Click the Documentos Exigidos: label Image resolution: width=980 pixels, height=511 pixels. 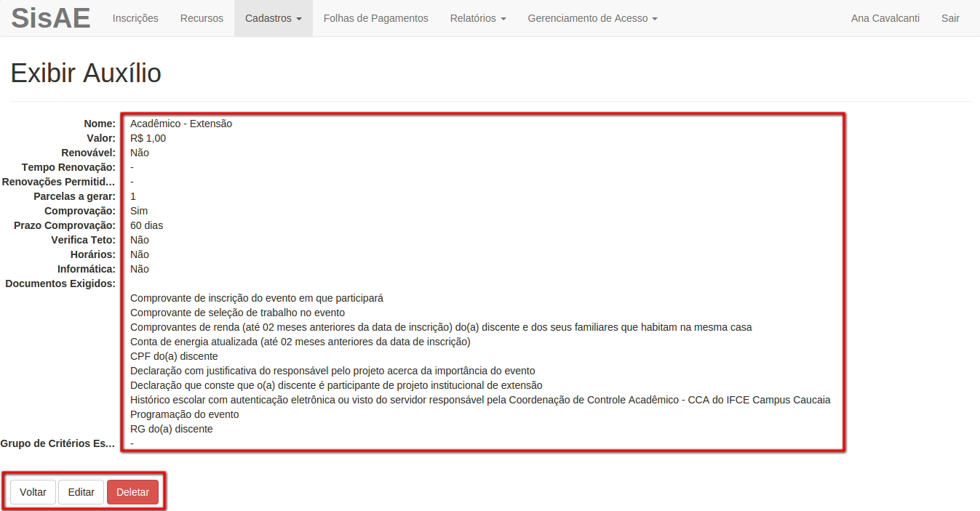point(60,283)
